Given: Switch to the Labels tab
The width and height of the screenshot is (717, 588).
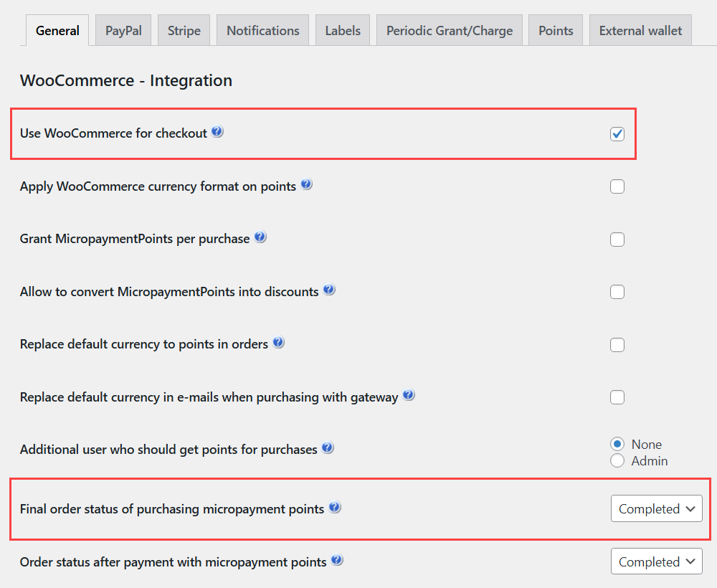Looking at the screenshot, I should (x=343, y=31).
